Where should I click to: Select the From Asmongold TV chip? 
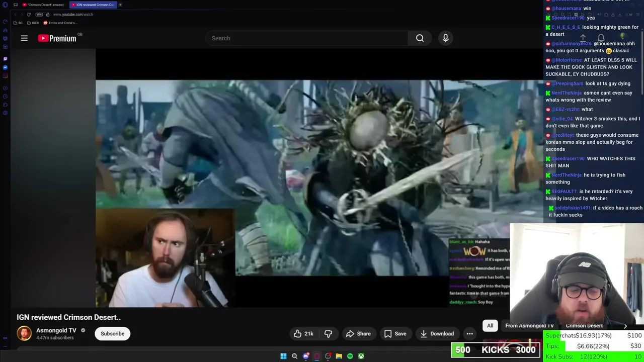tap(529, 326)
